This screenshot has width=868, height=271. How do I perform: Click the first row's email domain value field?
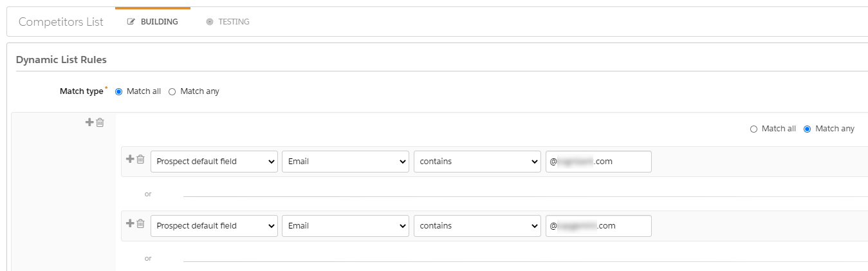[598, 162]
